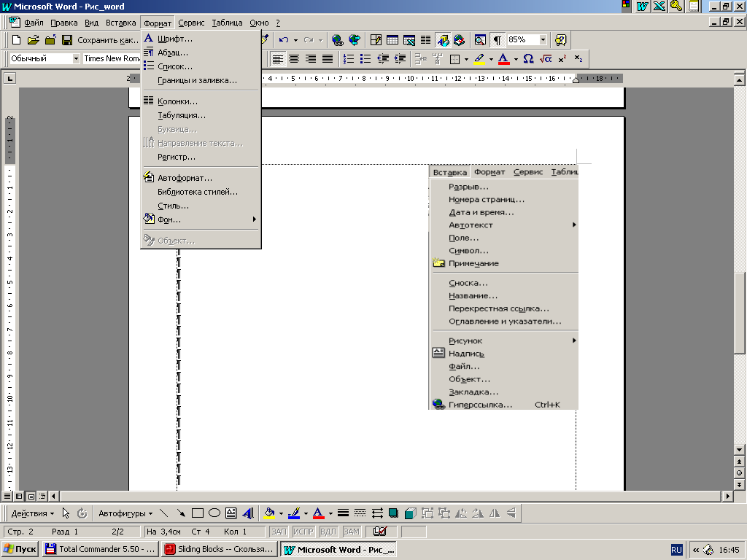Screen dimensions: 747x560
Task: Choose Табуляция… menu item
Action: [x=201, y=114]
